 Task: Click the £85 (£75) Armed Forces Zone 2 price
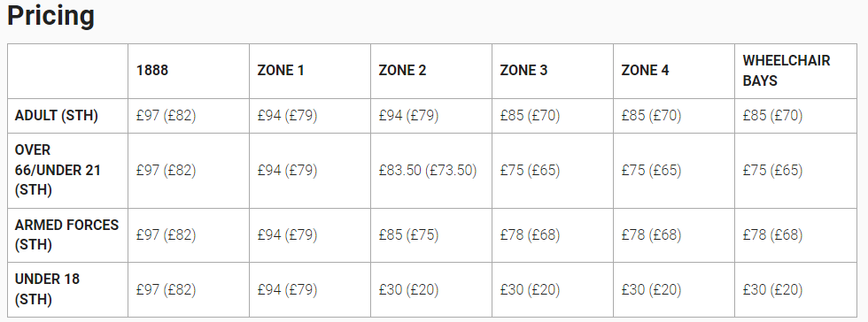click(x=408, y=234)
